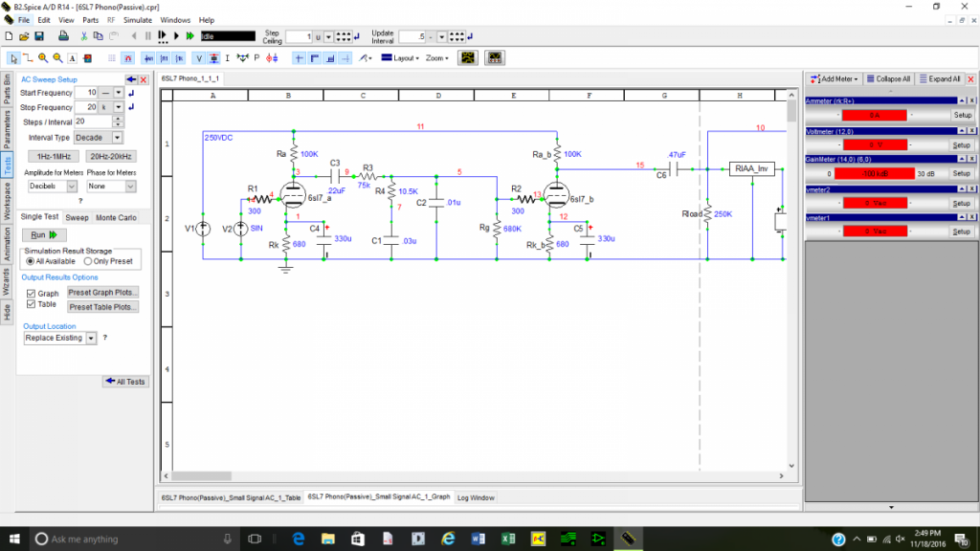Click the Steps / Interval stepper arrows

(118, 121)
